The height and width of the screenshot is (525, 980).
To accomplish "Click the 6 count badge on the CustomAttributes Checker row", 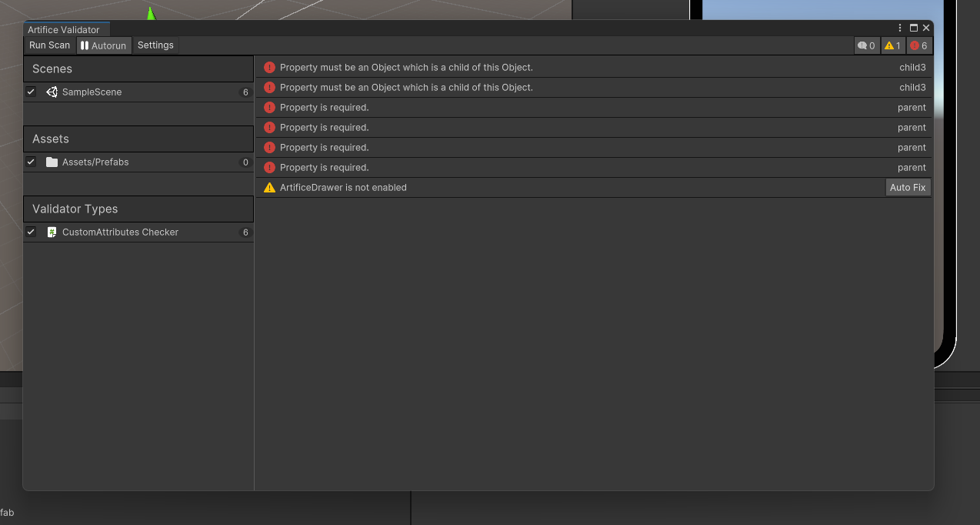I will click(x=245, y=232).
